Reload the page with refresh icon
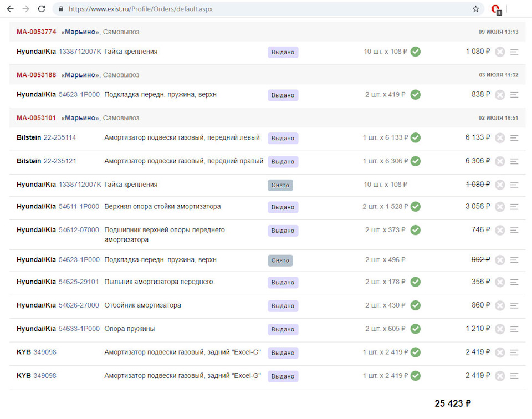The width and height of the screenshot is (532, 419). 42,9
